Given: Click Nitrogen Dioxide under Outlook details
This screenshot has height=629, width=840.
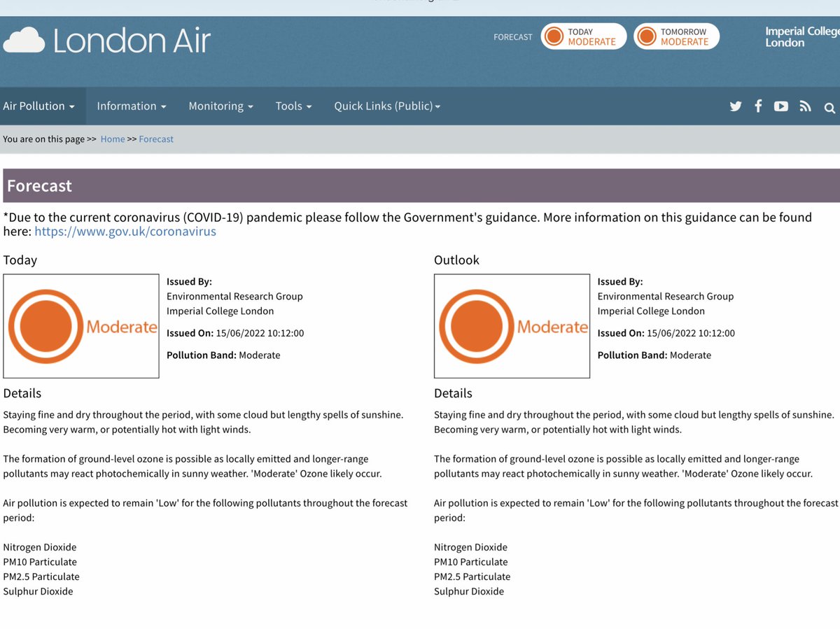Looking at the screenshot, I should (470, 547).
